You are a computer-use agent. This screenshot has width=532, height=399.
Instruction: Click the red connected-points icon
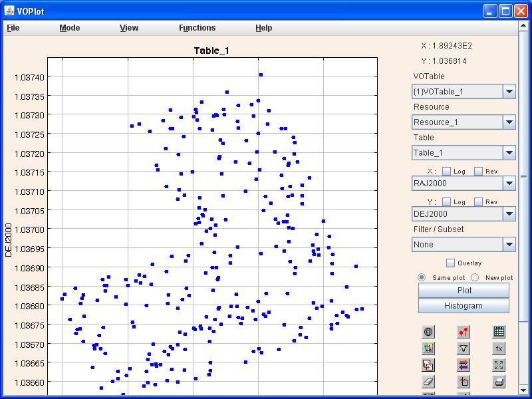click(x=464, y=331)
